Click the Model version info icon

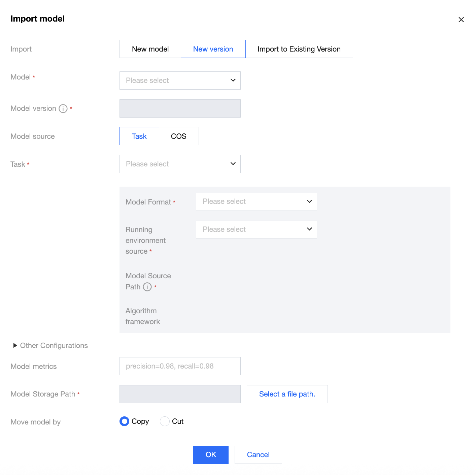(63, 108)
